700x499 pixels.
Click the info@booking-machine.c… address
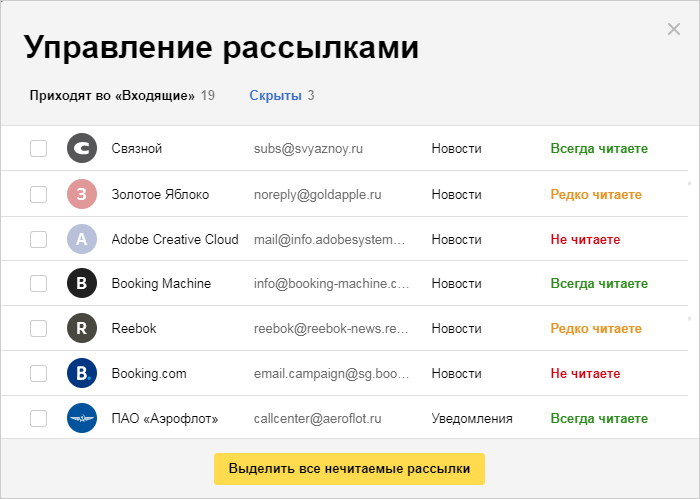pos(331,283)
